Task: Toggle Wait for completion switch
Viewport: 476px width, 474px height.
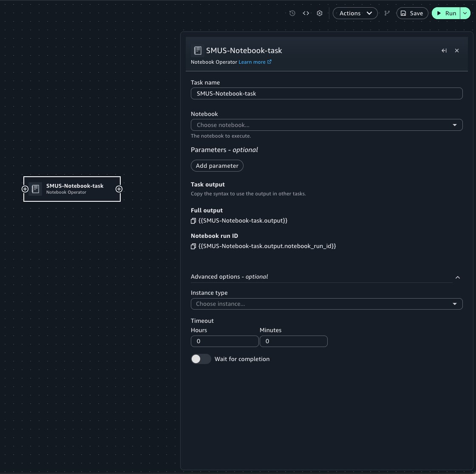Action: 201,359
